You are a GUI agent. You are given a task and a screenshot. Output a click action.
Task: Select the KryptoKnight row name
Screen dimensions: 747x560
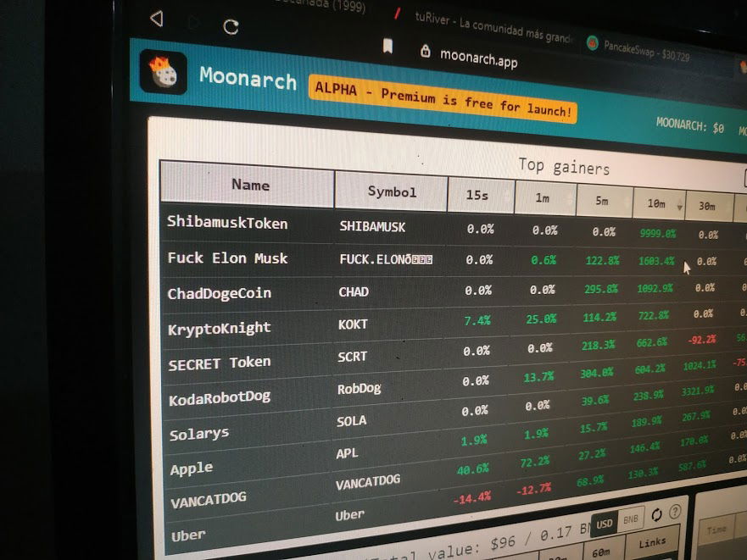pos(219,329)
